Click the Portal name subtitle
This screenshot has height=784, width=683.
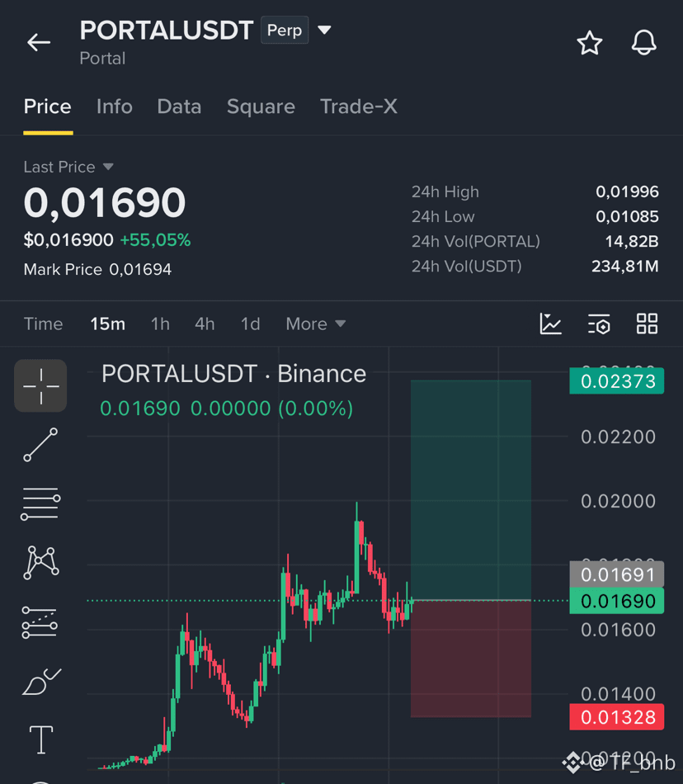pyautogui.click(x=102, y=59)
